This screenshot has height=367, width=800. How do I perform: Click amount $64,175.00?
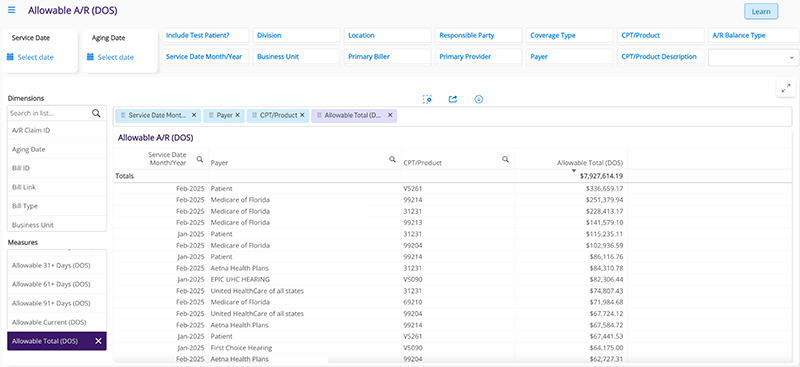click(606, 348)
